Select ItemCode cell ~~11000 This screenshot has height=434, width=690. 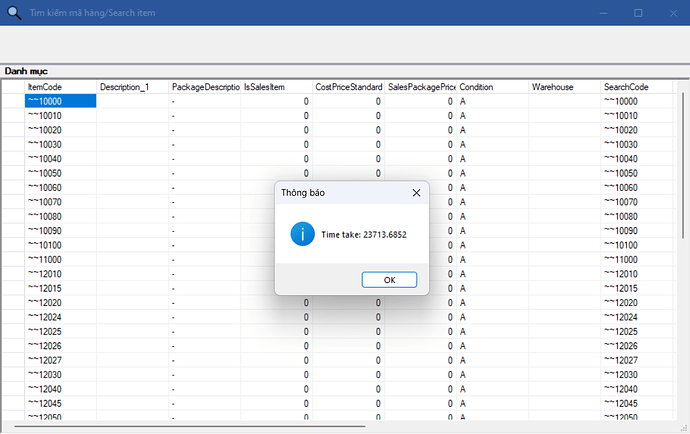pyautogui.click(x=60, y=260)
